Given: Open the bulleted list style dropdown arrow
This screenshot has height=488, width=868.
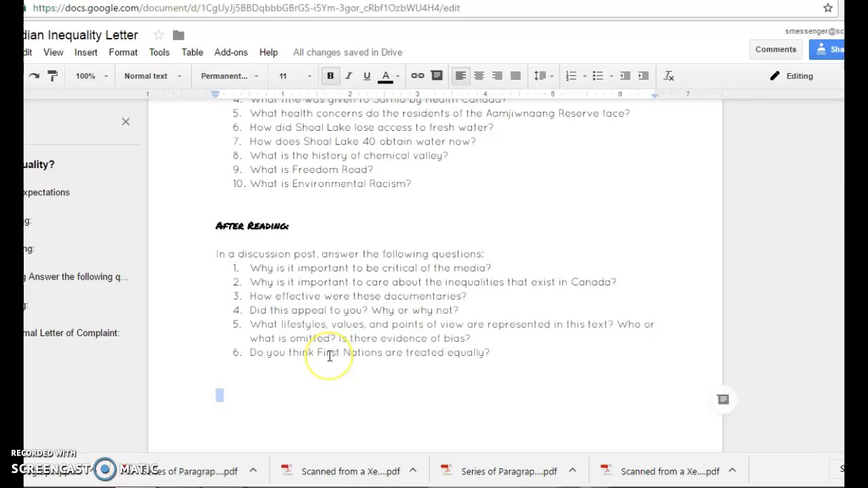Looking at the screenshot, I should (x=612, y=77).
